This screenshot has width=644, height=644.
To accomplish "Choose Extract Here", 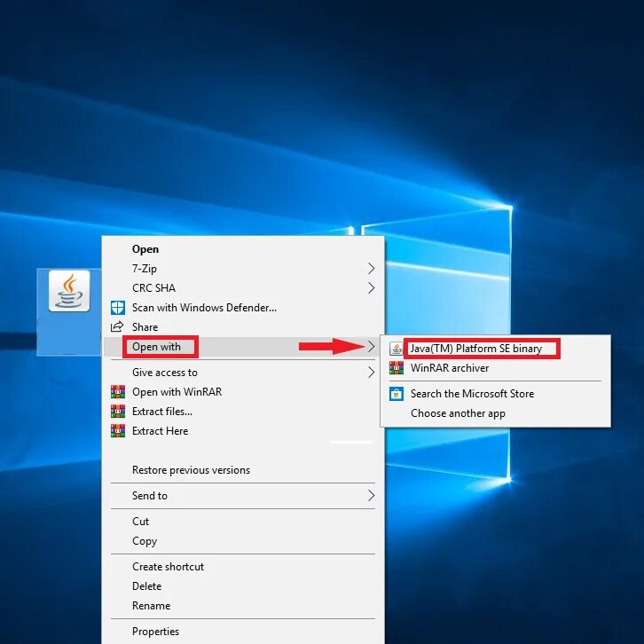I will point(243,431).
